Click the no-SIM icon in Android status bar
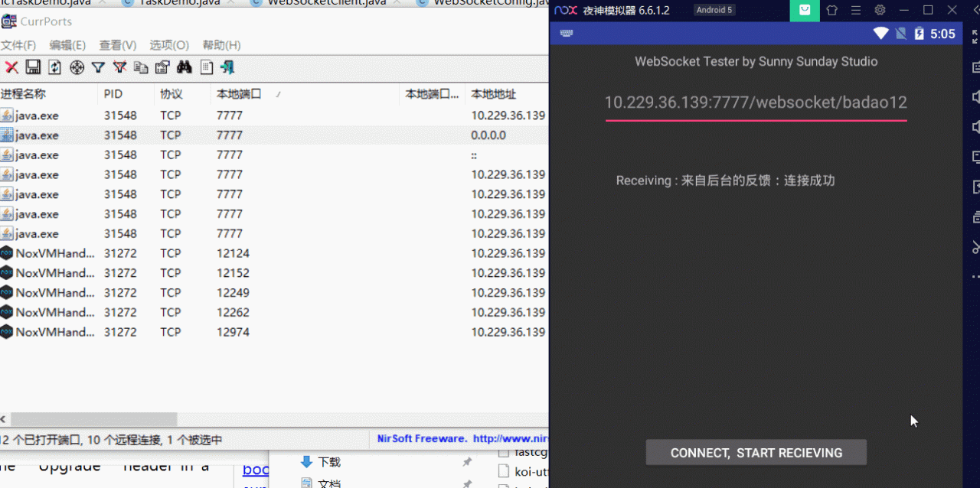Viewport: 980px width, 488px height. (x=901, y=34)
